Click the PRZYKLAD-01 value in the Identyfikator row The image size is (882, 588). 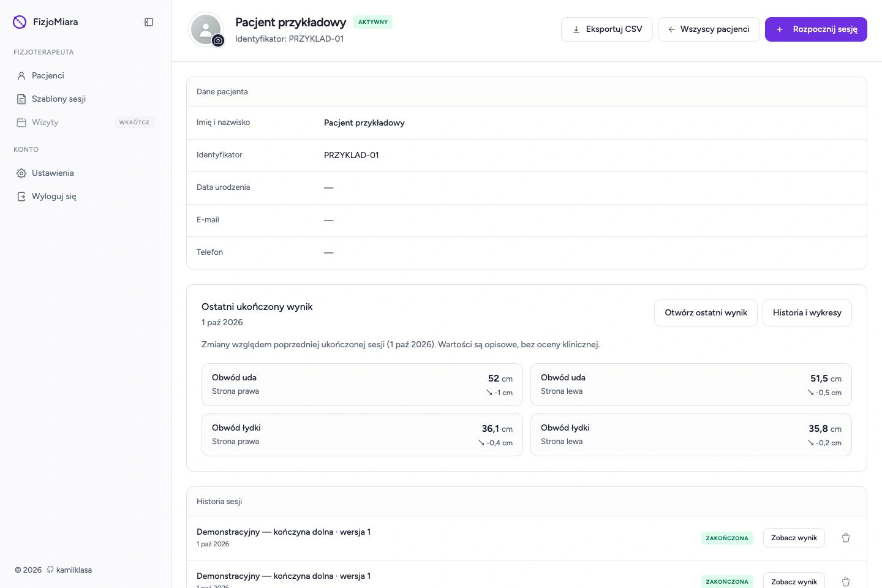(352, 156)
